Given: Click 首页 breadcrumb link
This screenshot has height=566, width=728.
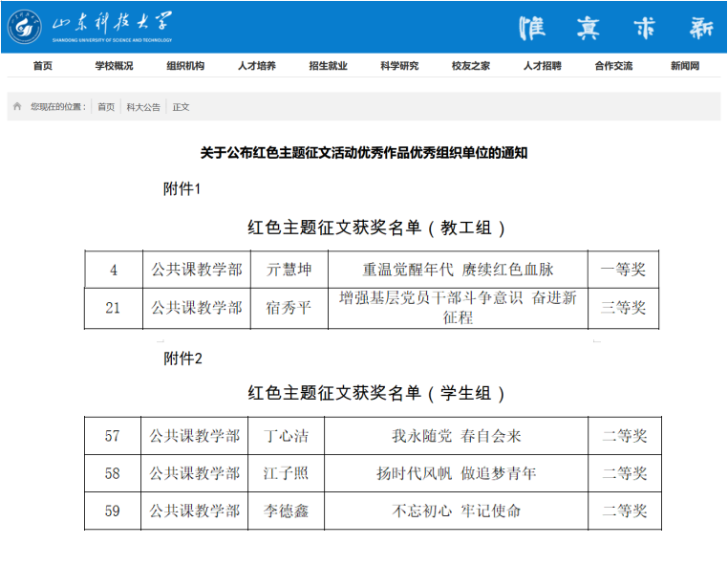Looking at the screenshot, I should [105, 107].
